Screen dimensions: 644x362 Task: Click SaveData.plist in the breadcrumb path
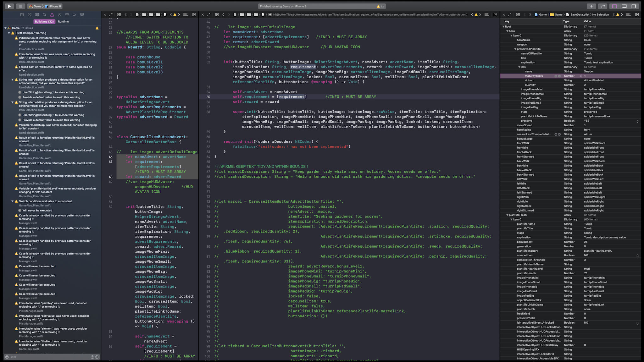(x=580, y=14)
